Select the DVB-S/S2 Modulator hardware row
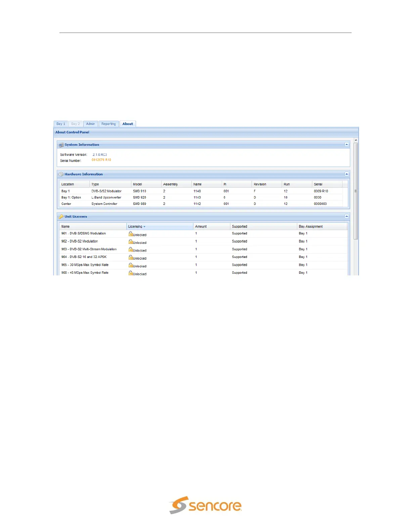The width and height of the screenshot is (411, 532). click(201, 191)
